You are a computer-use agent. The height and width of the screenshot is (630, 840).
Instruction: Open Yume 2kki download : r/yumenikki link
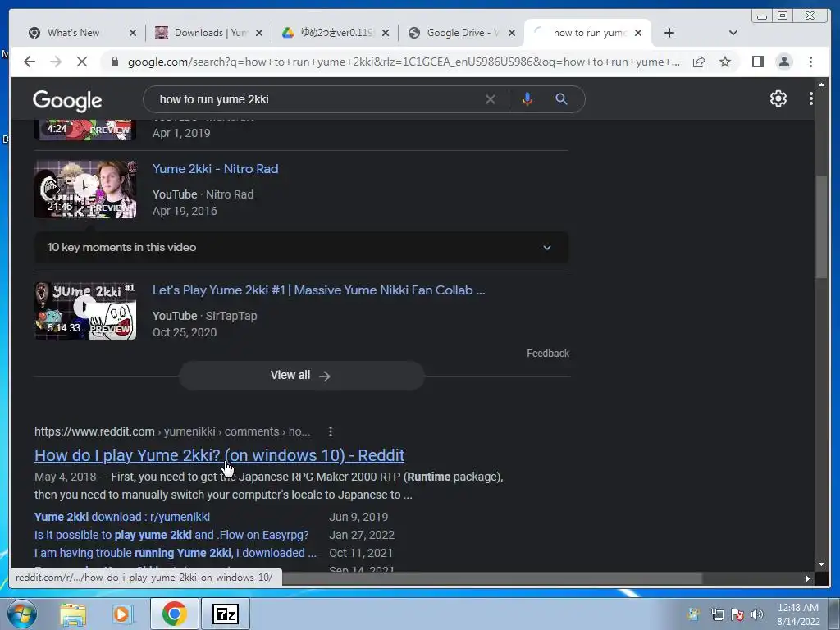point(122,517)
